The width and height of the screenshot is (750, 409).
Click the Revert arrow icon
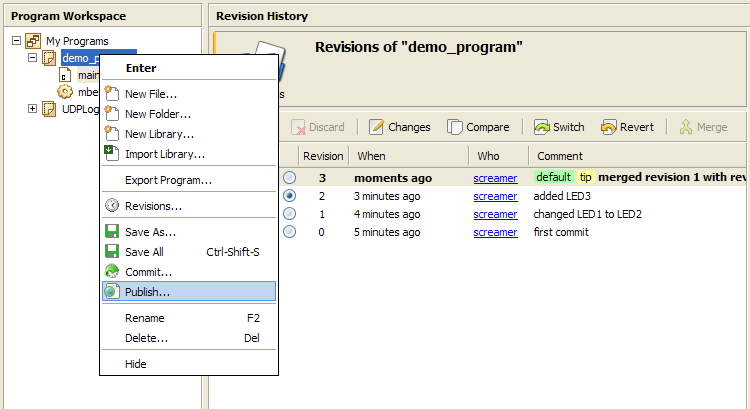(x=608, y=127)
